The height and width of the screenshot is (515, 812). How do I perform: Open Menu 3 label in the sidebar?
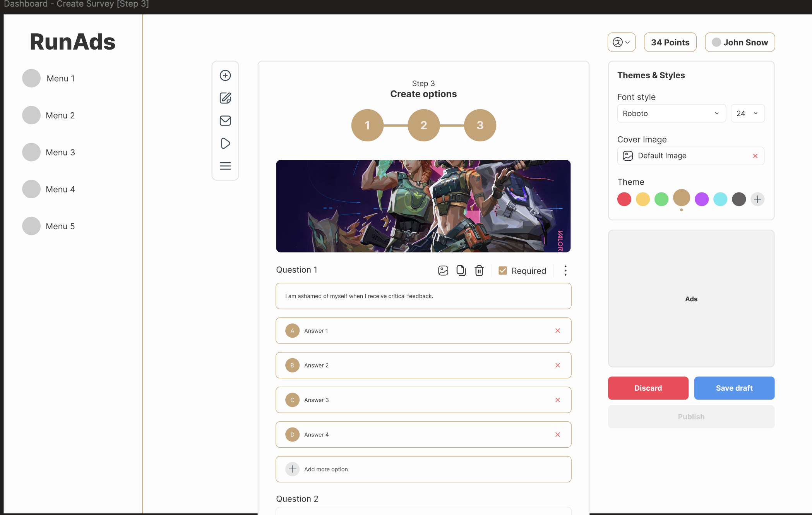pos(60,152)
